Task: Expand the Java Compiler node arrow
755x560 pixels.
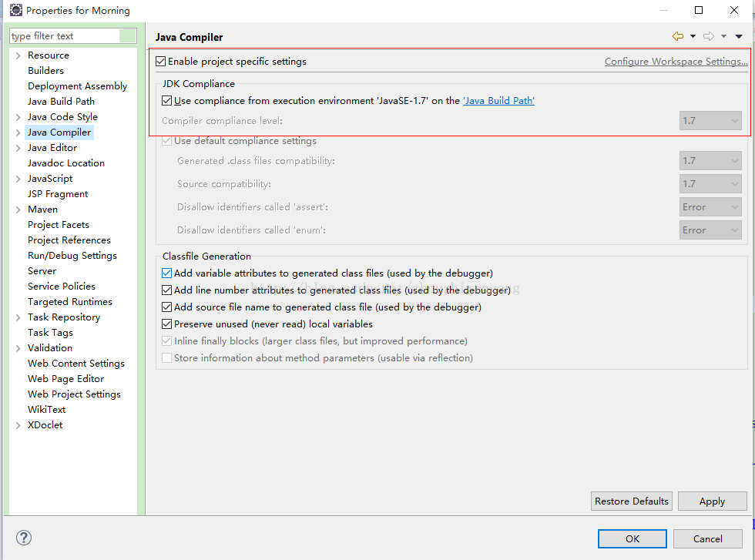Action: coord(18,132)
